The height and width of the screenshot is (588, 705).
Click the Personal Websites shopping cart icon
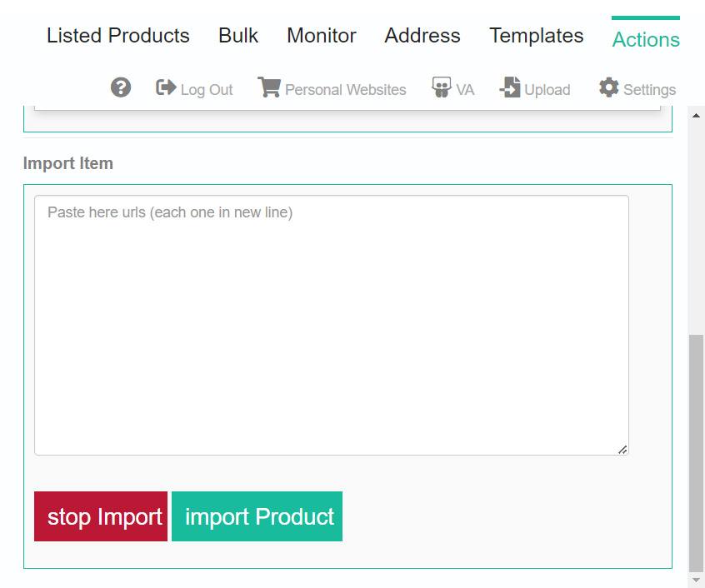[269, 87]
